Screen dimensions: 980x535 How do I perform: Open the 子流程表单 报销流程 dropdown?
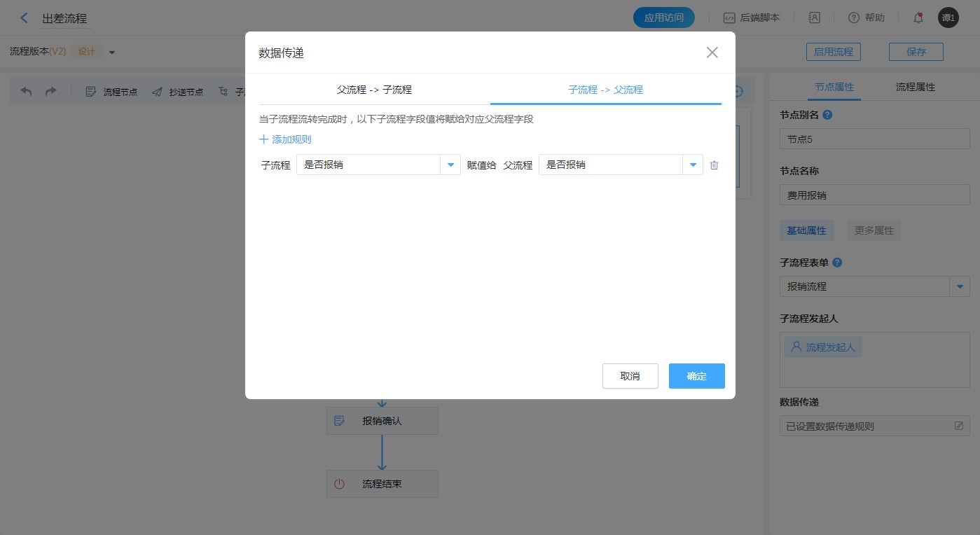pos(959,286)
